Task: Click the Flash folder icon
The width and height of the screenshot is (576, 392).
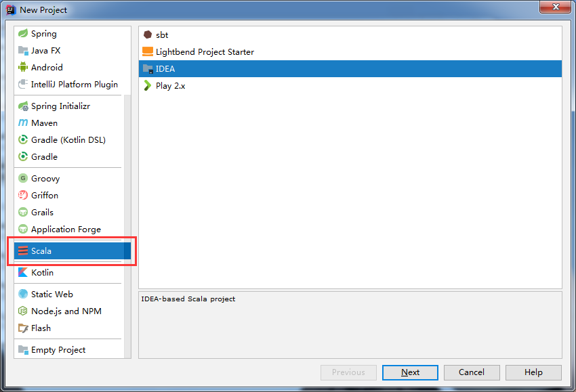Action: [23, 328]
